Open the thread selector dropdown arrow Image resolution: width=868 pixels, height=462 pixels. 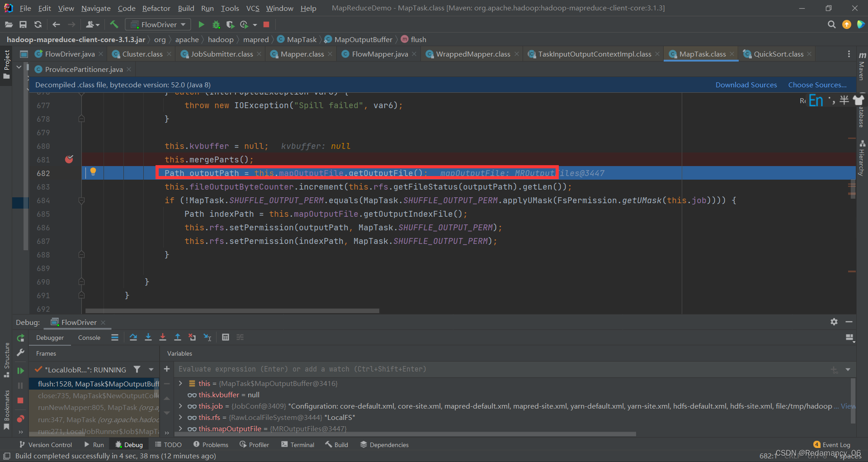151,370
